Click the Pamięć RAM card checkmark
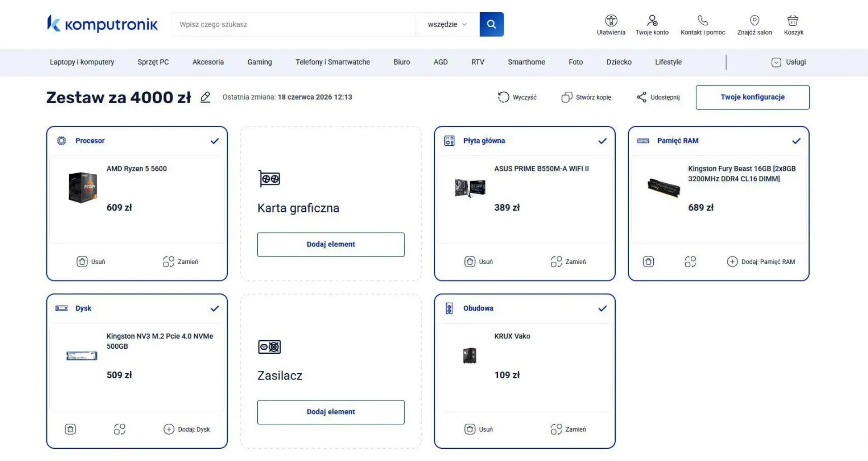The width and height of the screenshot is (868, 461). (x=797, y=141)
